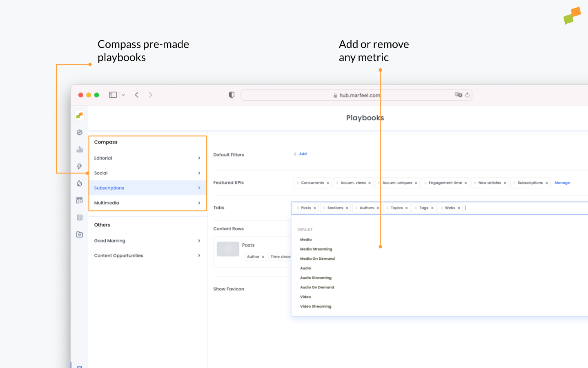588x368 pixels.
Task: Expand the Content Opportunities chevron
Action: pos(199,256)
